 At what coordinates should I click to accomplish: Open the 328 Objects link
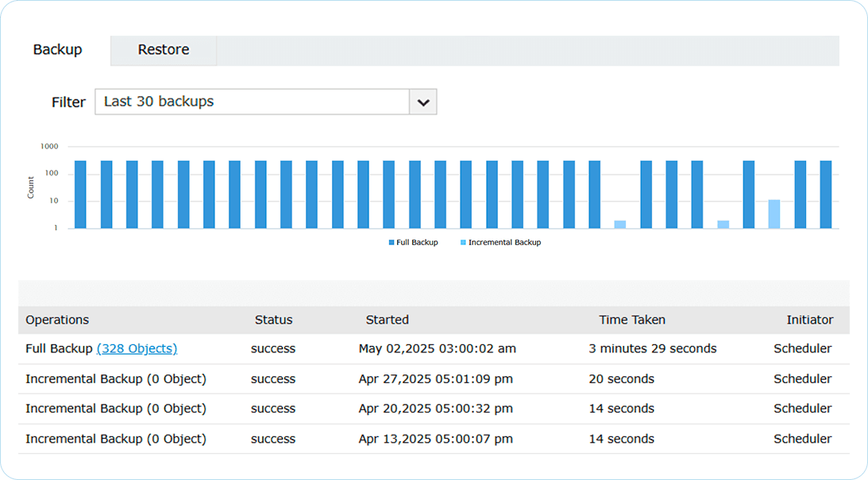pyautogui.click(x=137, y=348)
